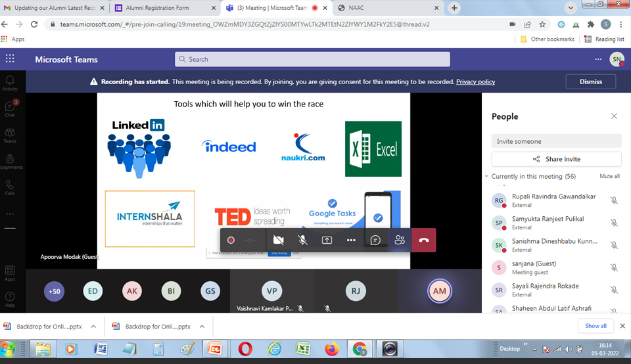Open the Teams app launcher grid
This screenshot has width=631, height=364.
coord(10,59)
